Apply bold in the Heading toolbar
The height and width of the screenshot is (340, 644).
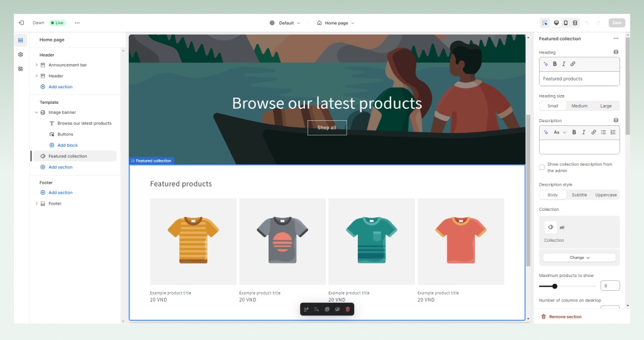(x=555, y=64)
